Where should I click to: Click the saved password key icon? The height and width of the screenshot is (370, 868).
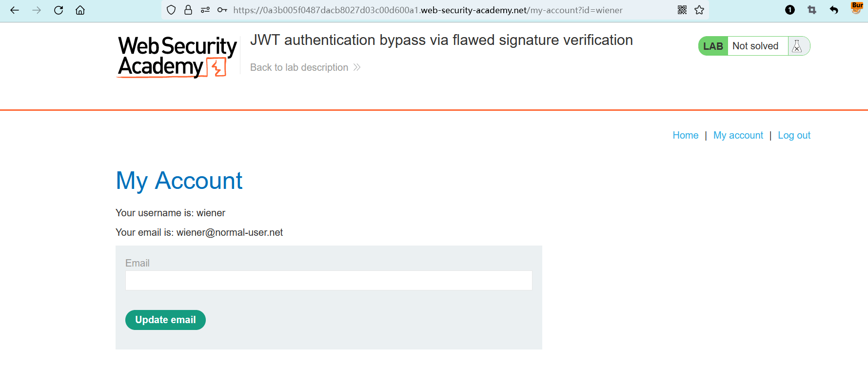222,10
